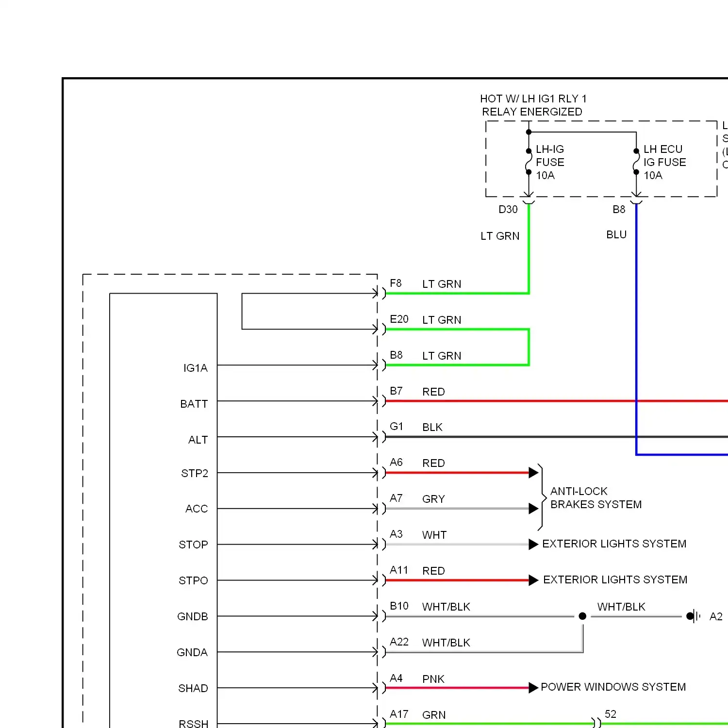Click the RELAY ENERGIZED text
This screenshot has width=728, height=728.
coord(532,112)
